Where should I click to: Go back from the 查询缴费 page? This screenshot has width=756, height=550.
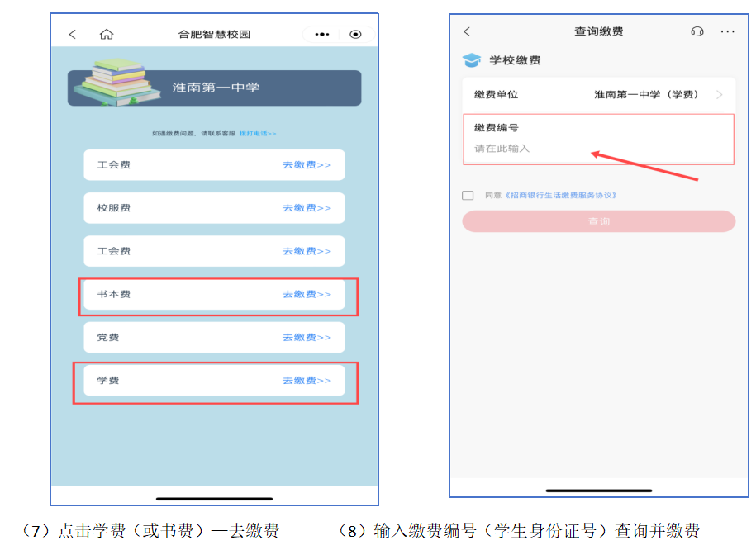467,31
